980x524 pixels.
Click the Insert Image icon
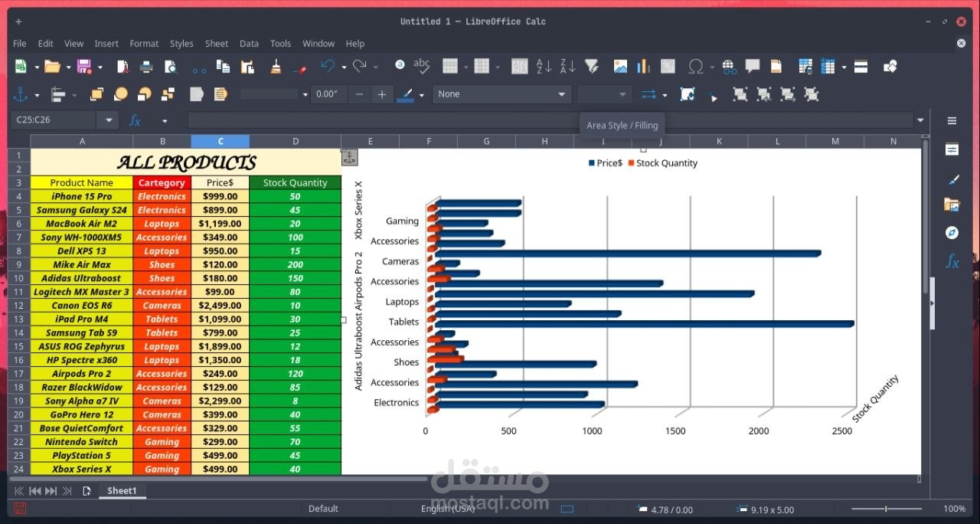tap(620, 67)
